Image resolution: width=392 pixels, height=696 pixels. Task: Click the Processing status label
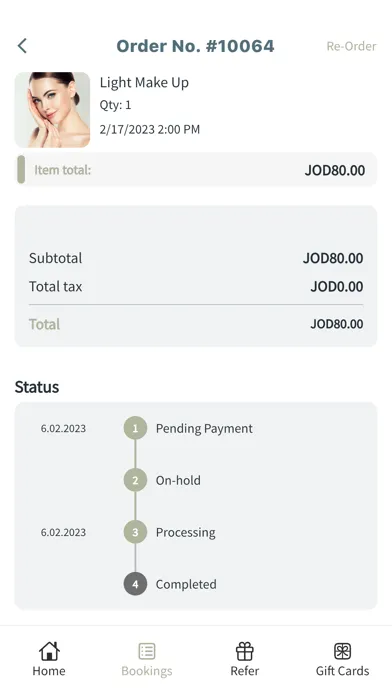tap(186, 533)
